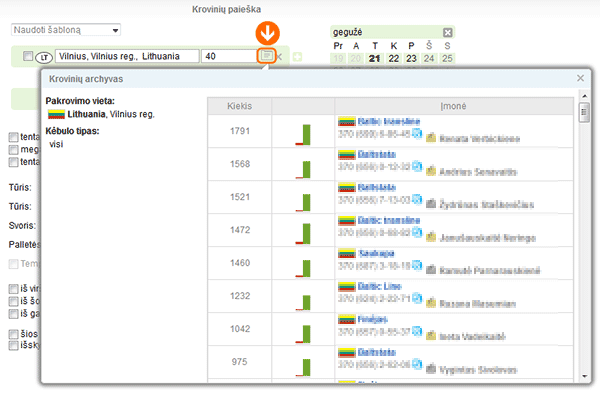Click the phone number in the 1521 row
The image size is (600, 395).
click(374, 200)
